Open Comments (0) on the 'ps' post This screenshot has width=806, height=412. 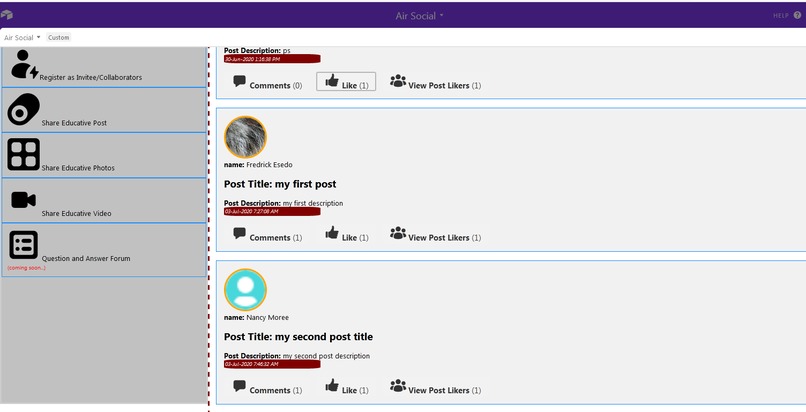pyautogui.click(x=276, y=86)
